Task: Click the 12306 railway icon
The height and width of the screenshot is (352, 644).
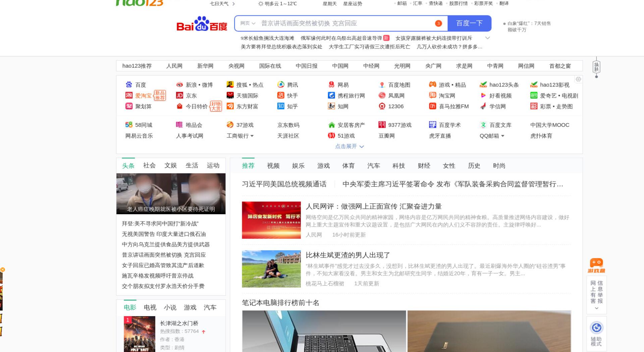Action: [382, 106]
